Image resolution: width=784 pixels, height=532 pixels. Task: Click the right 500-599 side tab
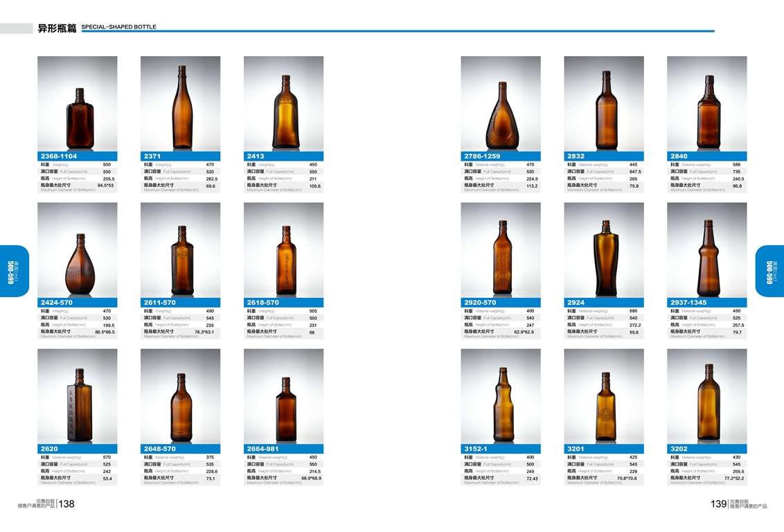(769, 271)
